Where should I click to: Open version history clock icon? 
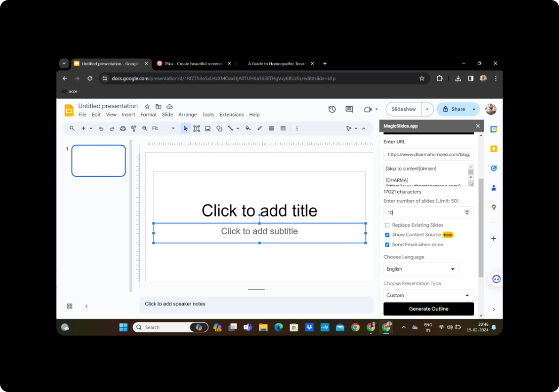pyautogui.click(x=332, y=110)
